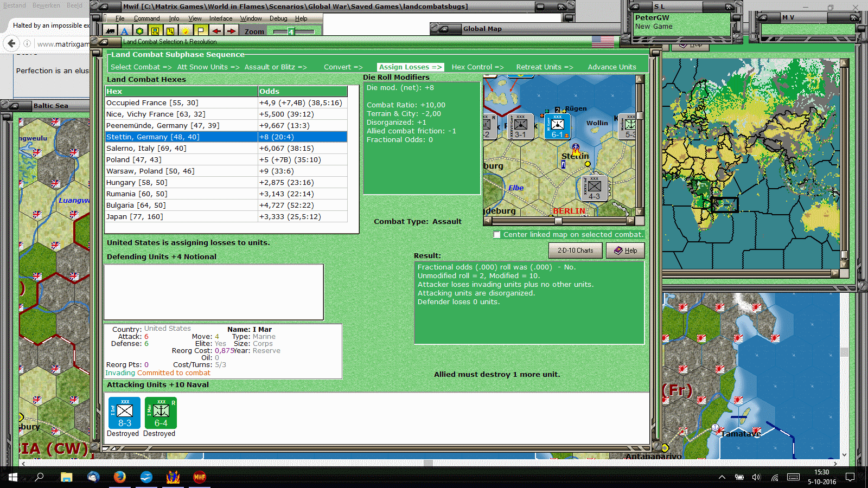Select the destroyed 6-4 marine unit counter
Image resolution: width=868 pixels, height=488 pixels.
(x=161, y=413)
